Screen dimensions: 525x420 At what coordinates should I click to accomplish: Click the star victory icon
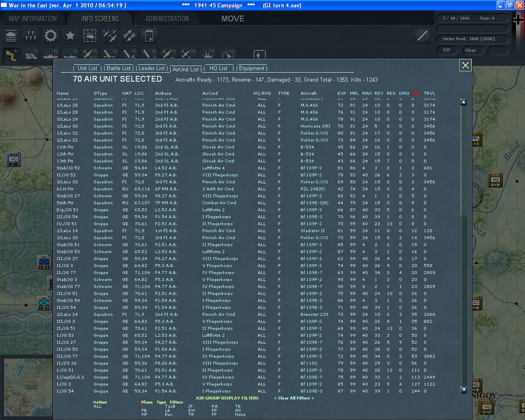tap(70, 36)
